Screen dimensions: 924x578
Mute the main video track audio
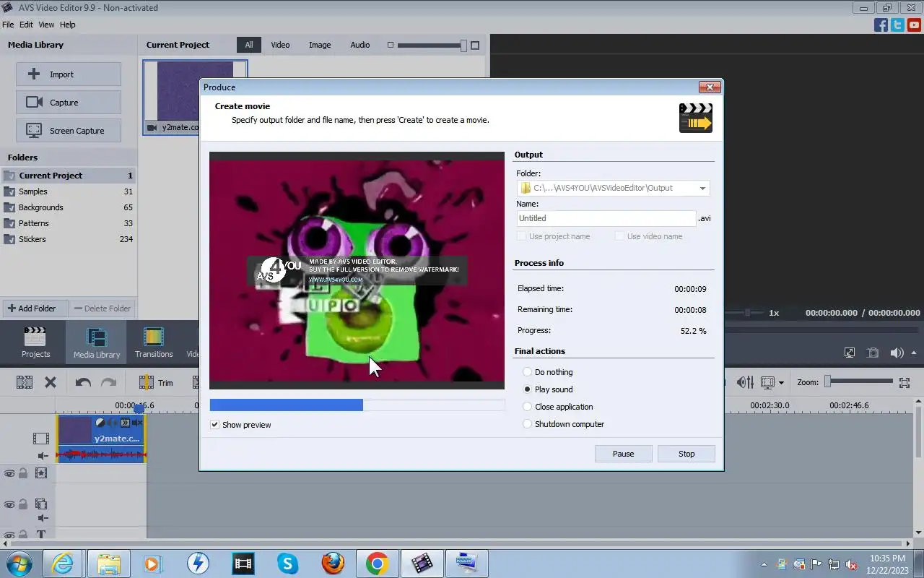[x=43, y=456]
